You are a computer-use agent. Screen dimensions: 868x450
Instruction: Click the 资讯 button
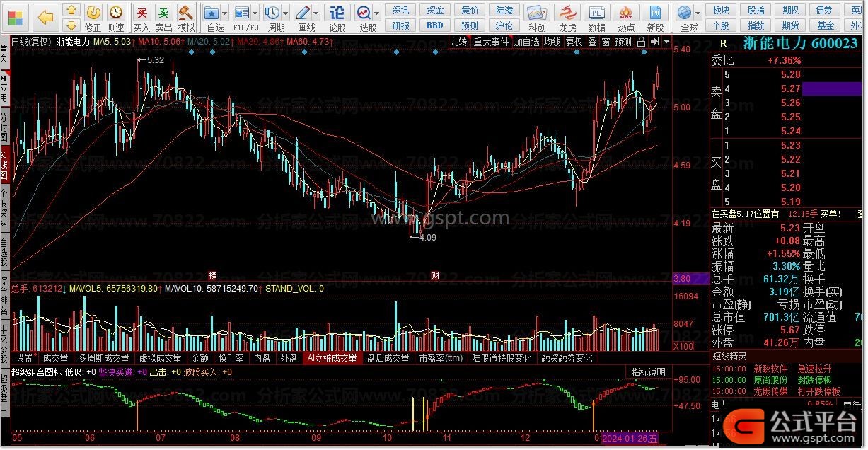pos(400,10)
